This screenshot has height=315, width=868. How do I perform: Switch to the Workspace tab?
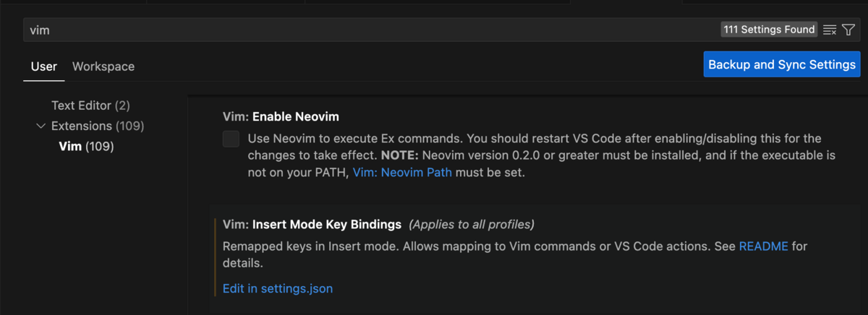click(x=103, y=66)
